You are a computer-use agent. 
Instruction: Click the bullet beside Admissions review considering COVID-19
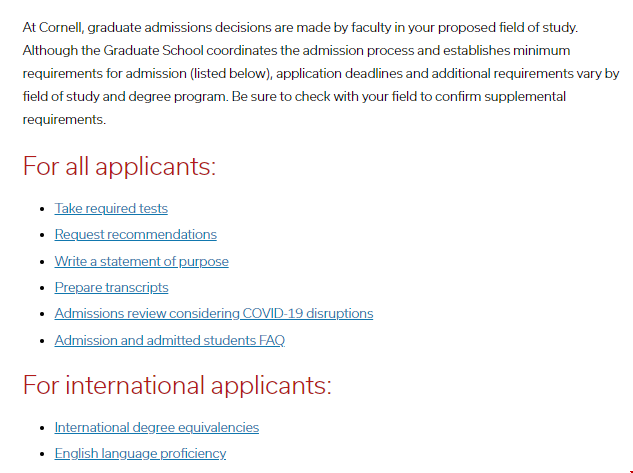pos(42,314)
